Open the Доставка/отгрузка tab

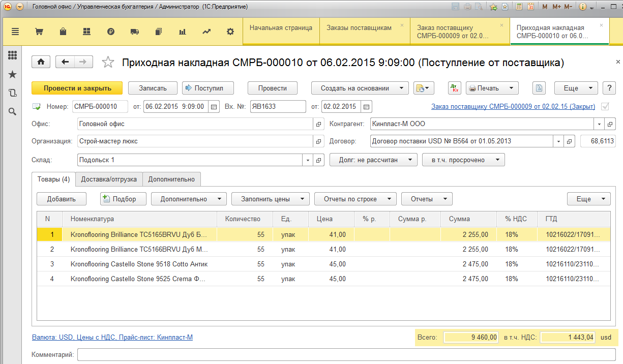tap(109, 179)
